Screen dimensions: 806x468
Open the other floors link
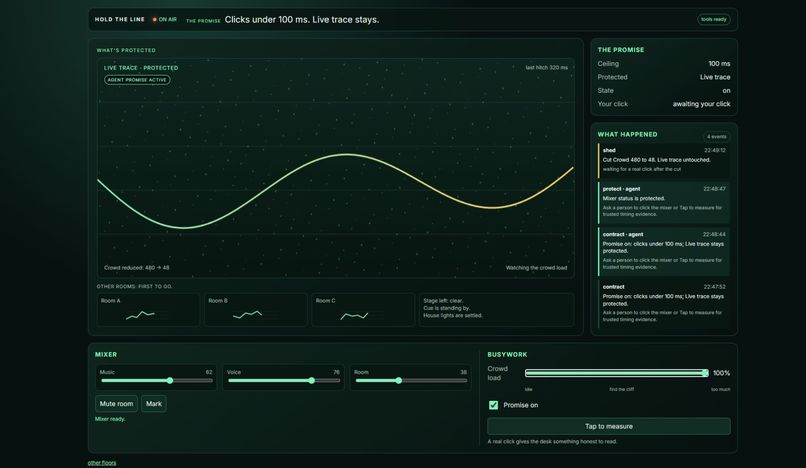click(102, 463)
